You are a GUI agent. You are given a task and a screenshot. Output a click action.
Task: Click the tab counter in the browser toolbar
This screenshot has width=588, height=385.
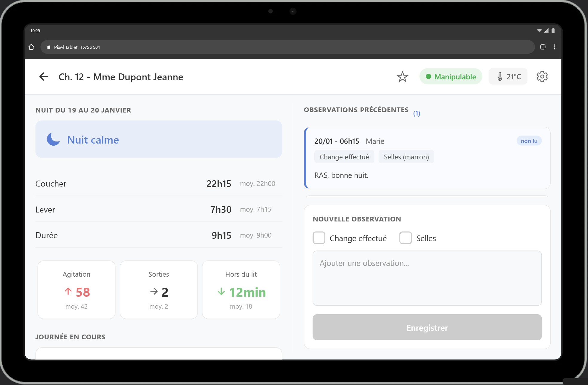pos(542,47)
